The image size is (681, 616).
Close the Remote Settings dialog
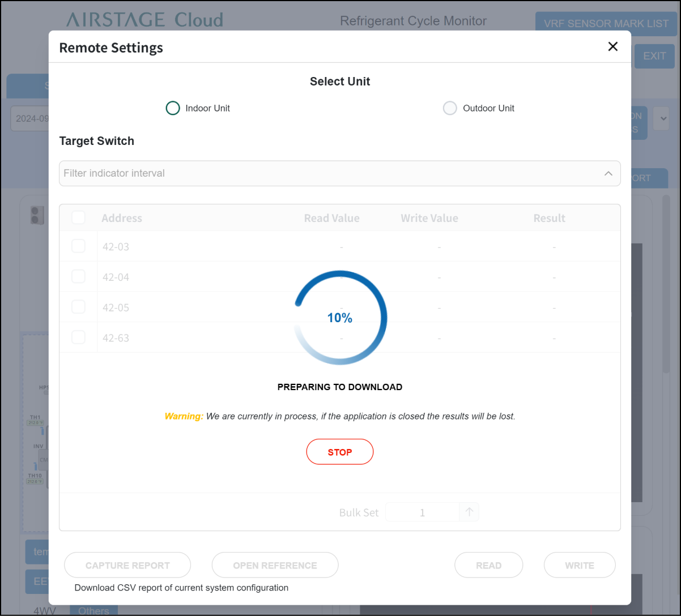tap(612, 47)
